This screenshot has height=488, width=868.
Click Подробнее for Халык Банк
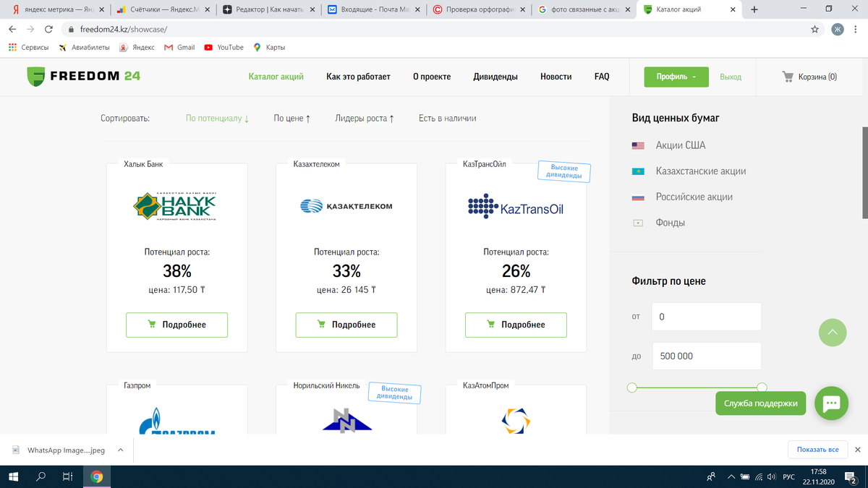pyautogui.click(x=177, y=325)
